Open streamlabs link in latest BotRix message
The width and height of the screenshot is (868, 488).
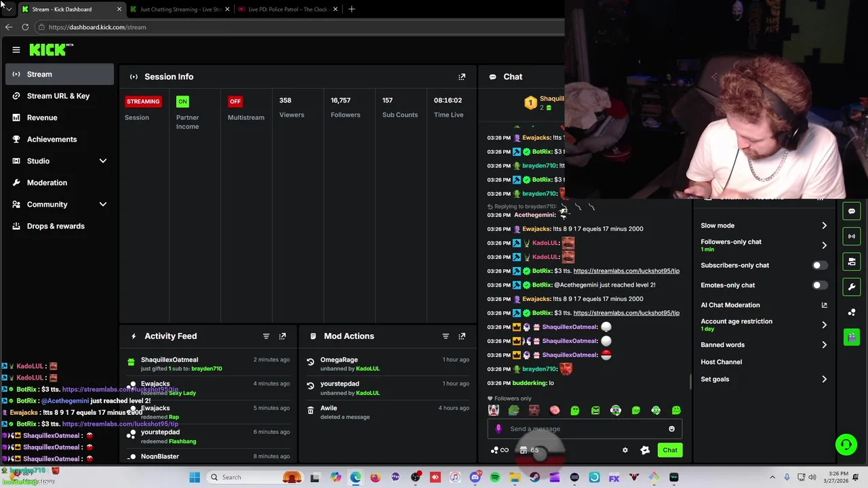[626, 313]
